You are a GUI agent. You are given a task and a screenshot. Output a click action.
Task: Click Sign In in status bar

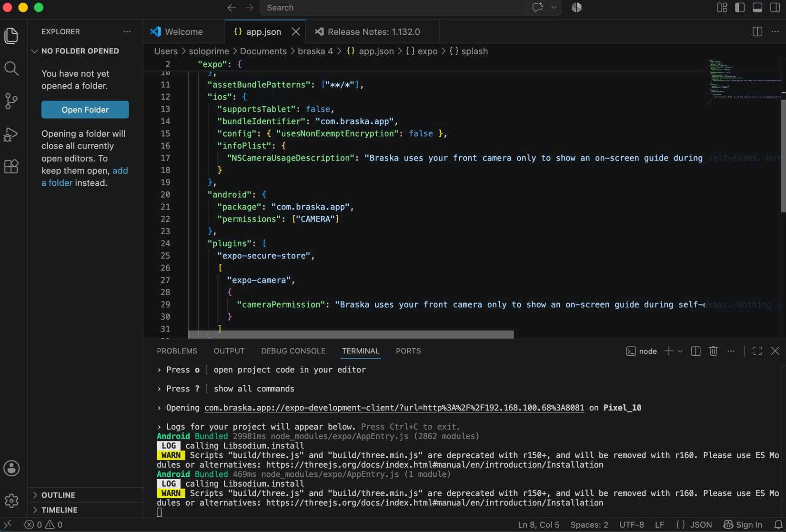(743, 524)
